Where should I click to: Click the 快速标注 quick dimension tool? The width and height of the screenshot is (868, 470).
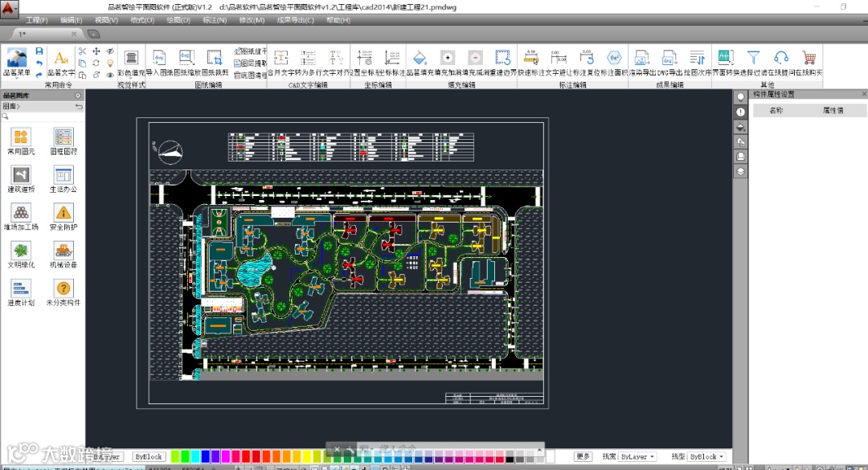(x=530, y=58)
